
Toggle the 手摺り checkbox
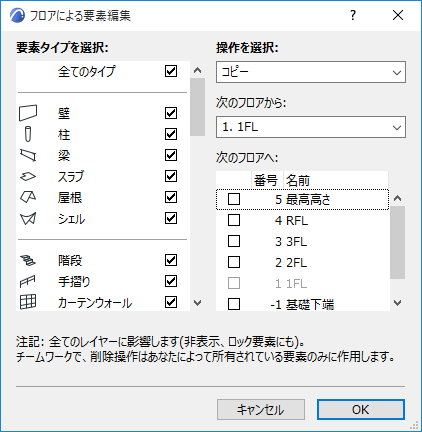tap(171, 281)
